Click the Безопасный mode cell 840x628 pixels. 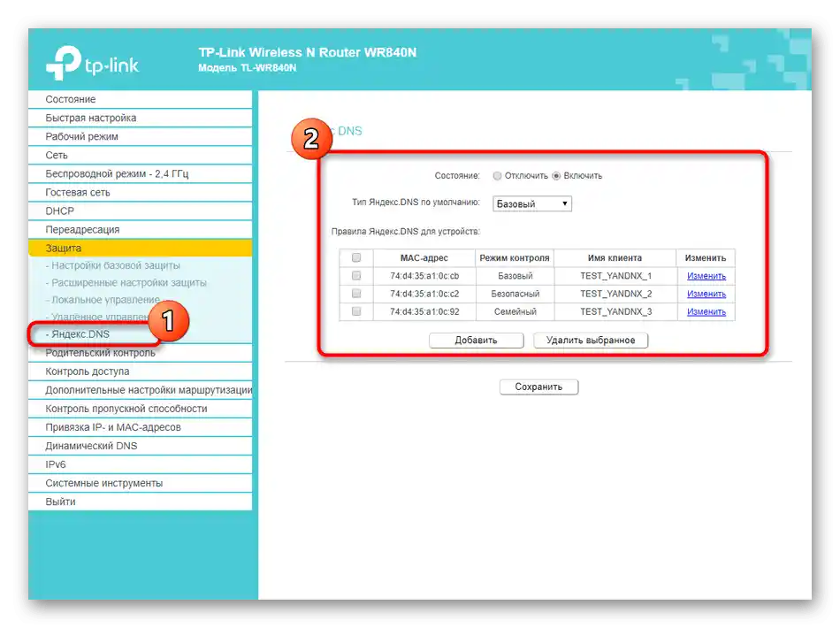click(515, 294)
